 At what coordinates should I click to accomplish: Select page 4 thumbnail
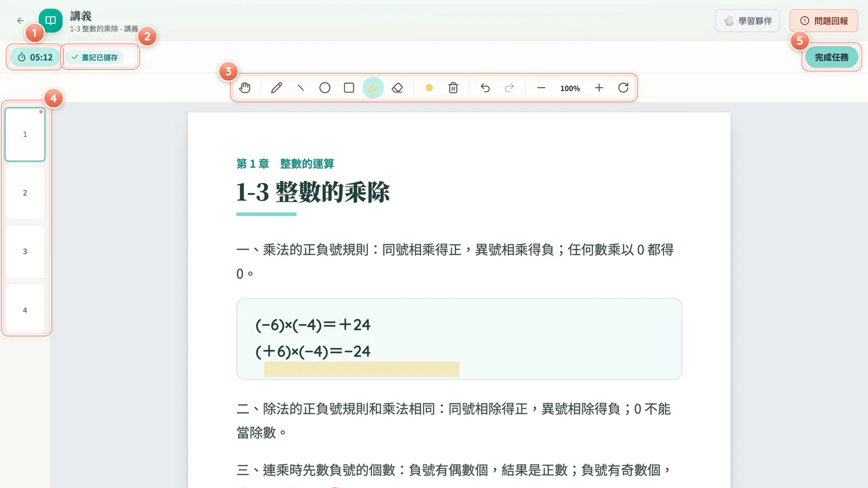click(x=25, y=309)
